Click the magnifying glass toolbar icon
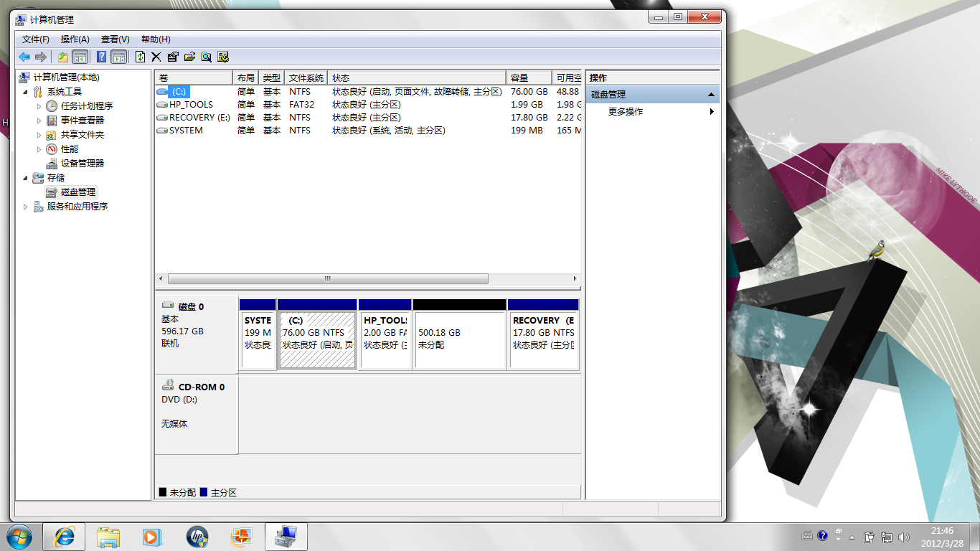The height and width of the screenshot is (551, 980). tap(207, 57)
